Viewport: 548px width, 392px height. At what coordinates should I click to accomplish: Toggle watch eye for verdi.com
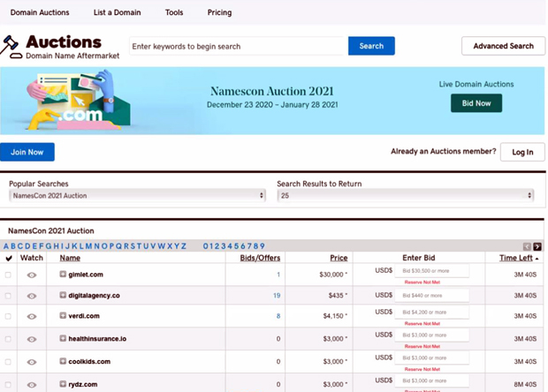pyautogui.click(x=32, y=316)
